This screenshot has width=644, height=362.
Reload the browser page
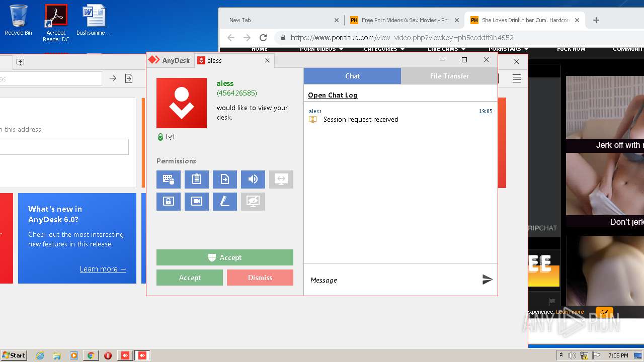point(263,38)
